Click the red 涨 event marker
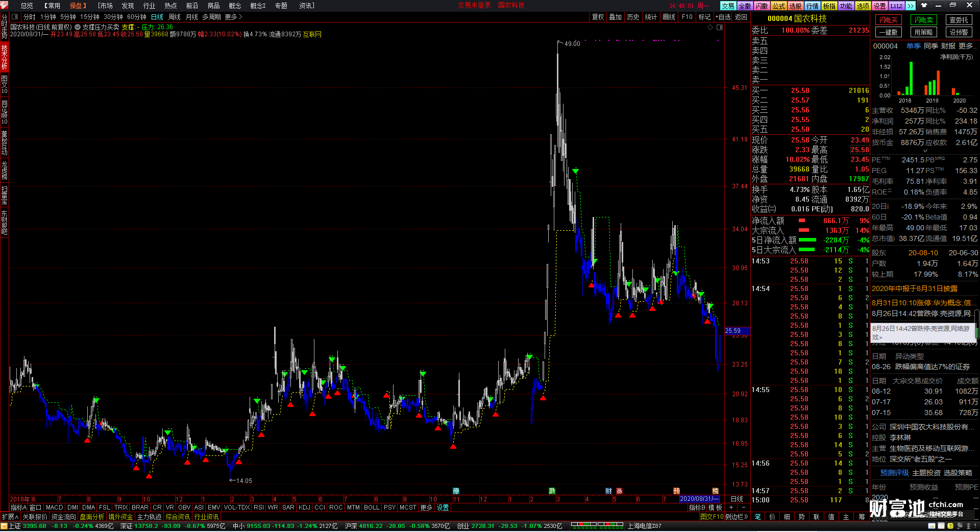980x532 pixels. 619,491
